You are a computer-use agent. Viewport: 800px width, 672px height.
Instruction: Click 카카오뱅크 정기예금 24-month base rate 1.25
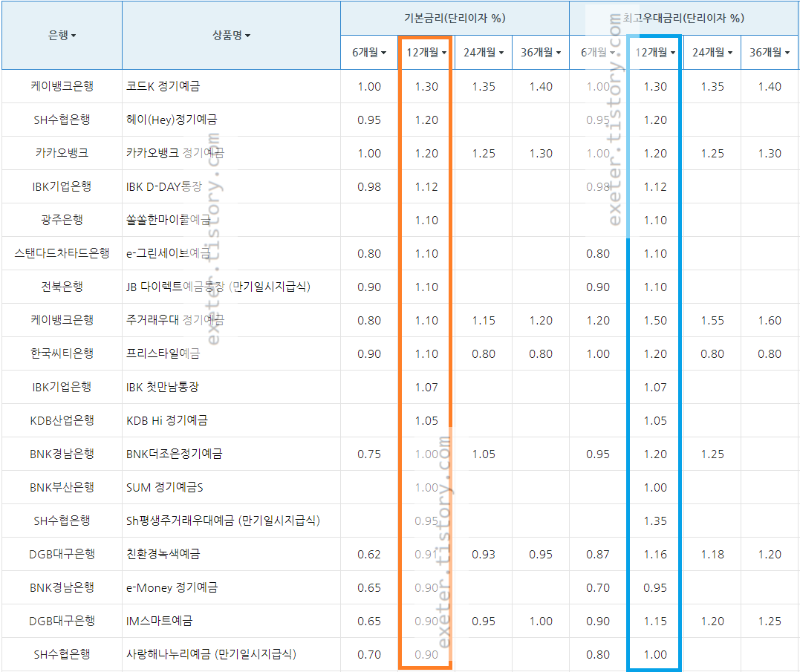tap(483, 154)
